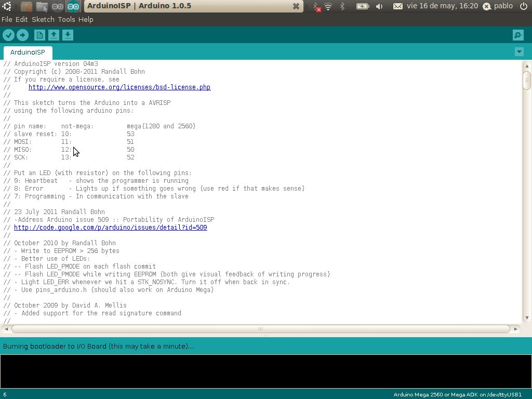Image resolution: width=532 pixels, height=399 pixels.
Task: Click the '// MISO:' comment line
Action: pos(69,150)
